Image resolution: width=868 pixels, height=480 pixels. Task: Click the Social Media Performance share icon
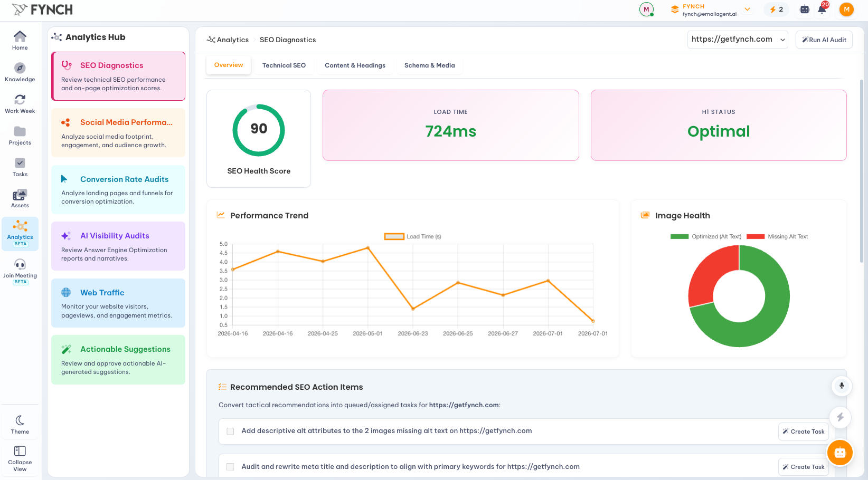click(x=65, y=122)
